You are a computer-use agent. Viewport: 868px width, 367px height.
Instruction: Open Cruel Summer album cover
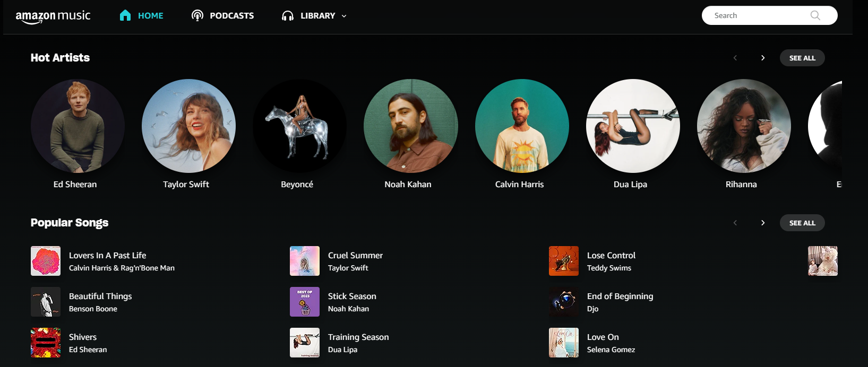tap(305, 261)
